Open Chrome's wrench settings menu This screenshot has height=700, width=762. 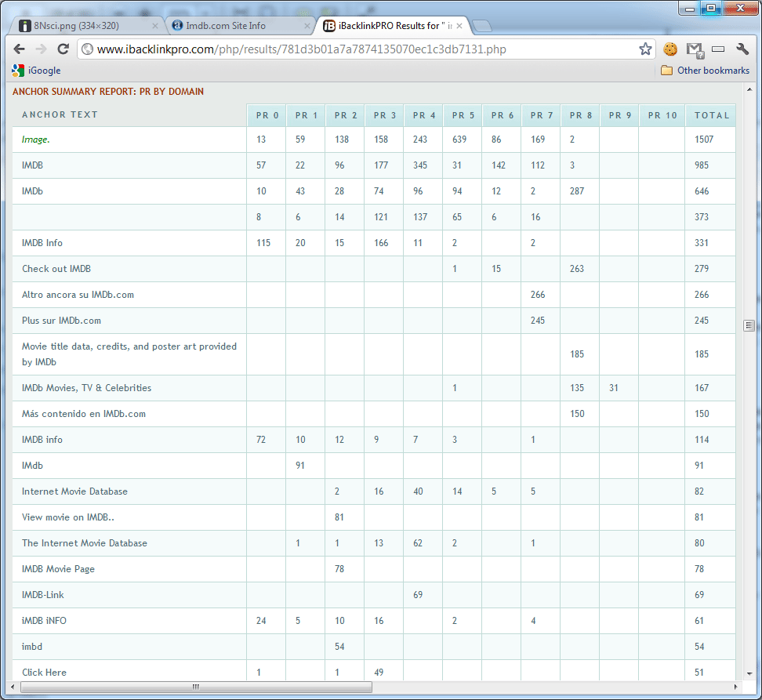point(742,49)
